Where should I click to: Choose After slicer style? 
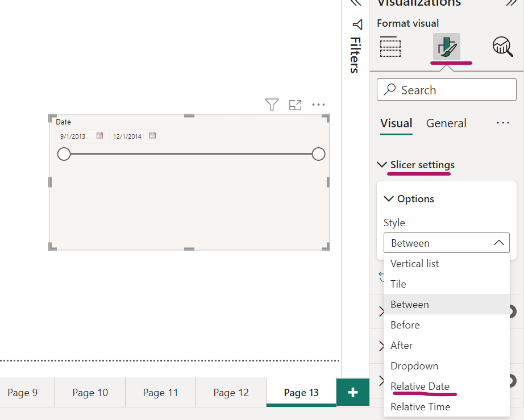click(447, 345)
